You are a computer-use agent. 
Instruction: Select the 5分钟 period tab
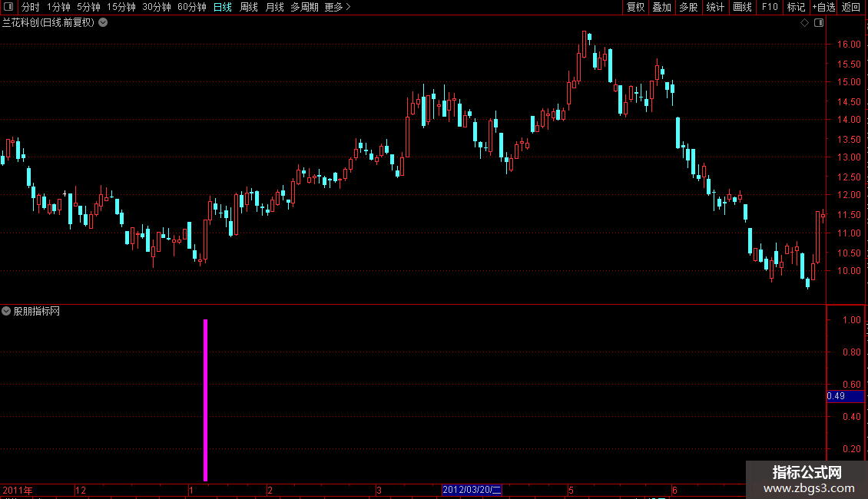click(88, 7)
